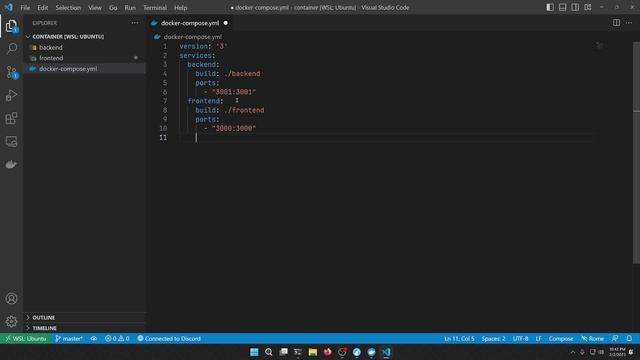The image size is (640, 360).
Task: Open the notifications bell
Action: pos(629,338)
